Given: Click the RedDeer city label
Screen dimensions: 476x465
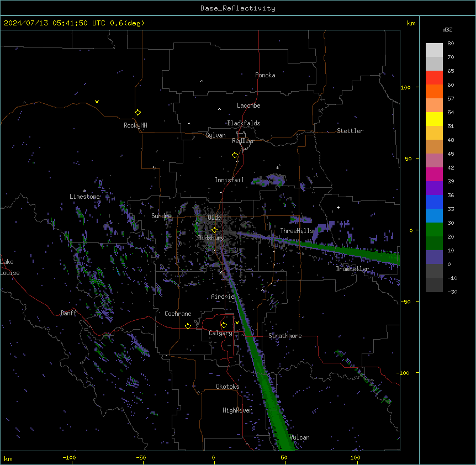Looking at the screenshot, I should [243, 141].
